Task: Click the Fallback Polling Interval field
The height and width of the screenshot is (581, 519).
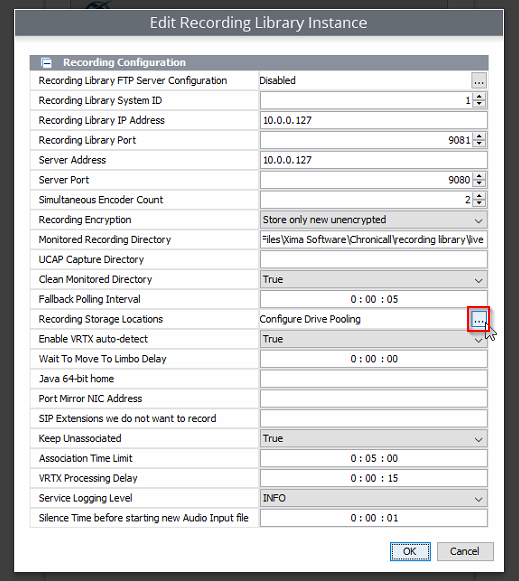Action: click(x=373, y=299)
